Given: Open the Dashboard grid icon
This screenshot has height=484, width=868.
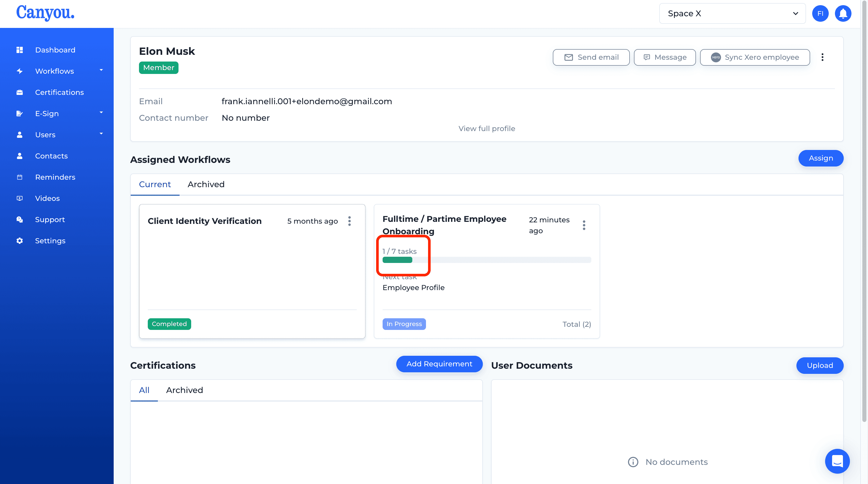Looking at the screenshot, I should 20,50.
